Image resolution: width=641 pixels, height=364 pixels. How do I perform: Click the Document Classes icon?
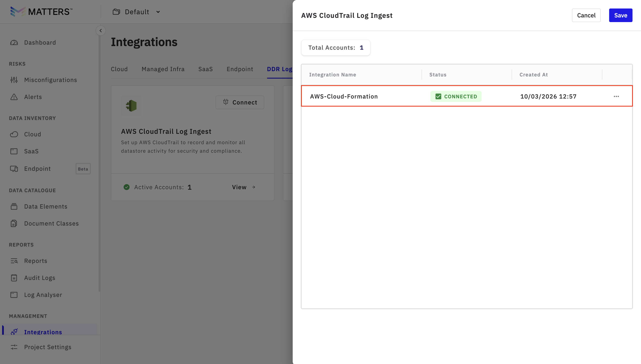click(x=14, y=223)
